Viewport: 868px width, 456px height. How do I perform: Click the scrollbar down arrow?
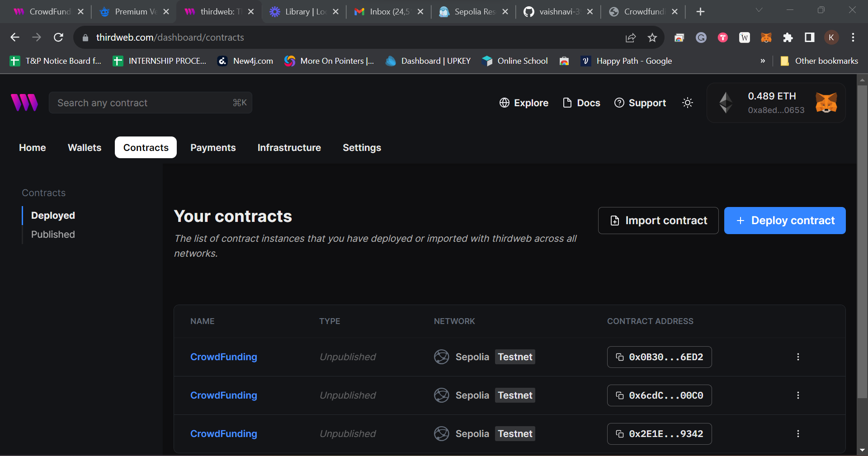862,450
